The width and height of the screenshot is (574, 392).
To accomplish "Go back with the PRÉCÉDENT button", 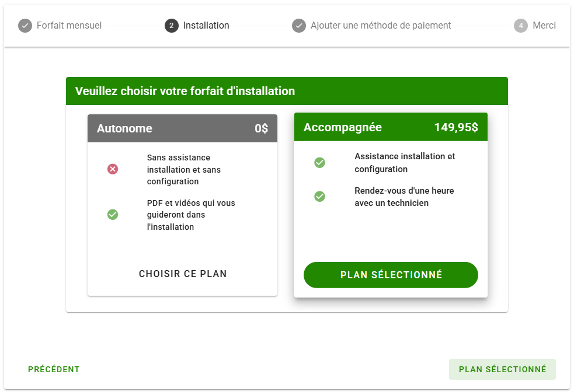I will pos(54,369).
